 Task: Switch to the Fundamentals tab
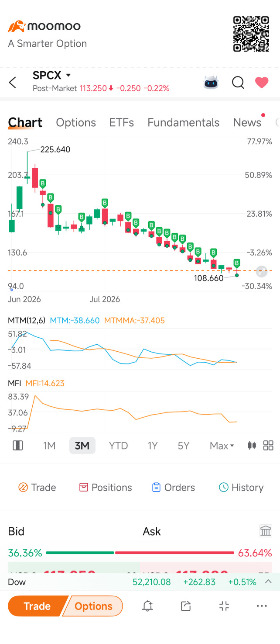[x=183, y=123]
